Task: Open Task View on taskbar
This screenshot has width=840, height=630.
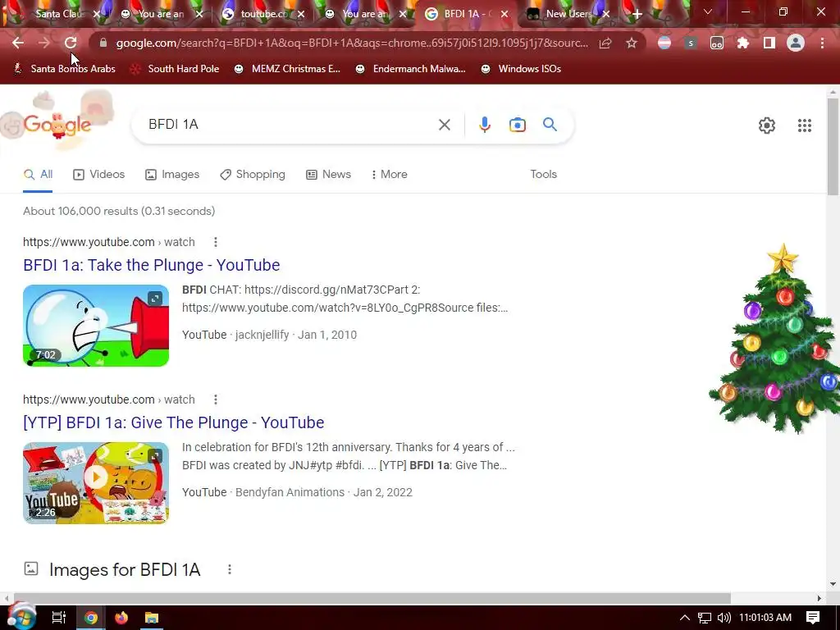Action: pos(58,618)
